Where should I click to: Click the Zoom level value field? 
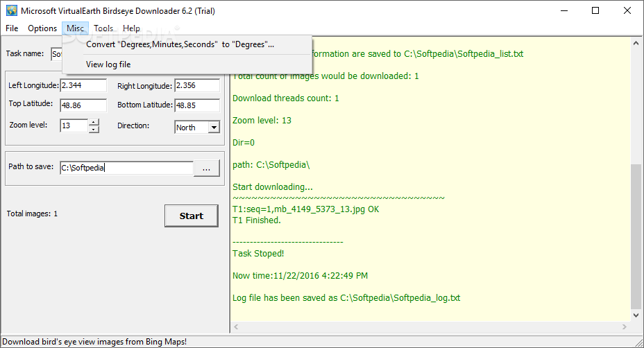point(74,125)
